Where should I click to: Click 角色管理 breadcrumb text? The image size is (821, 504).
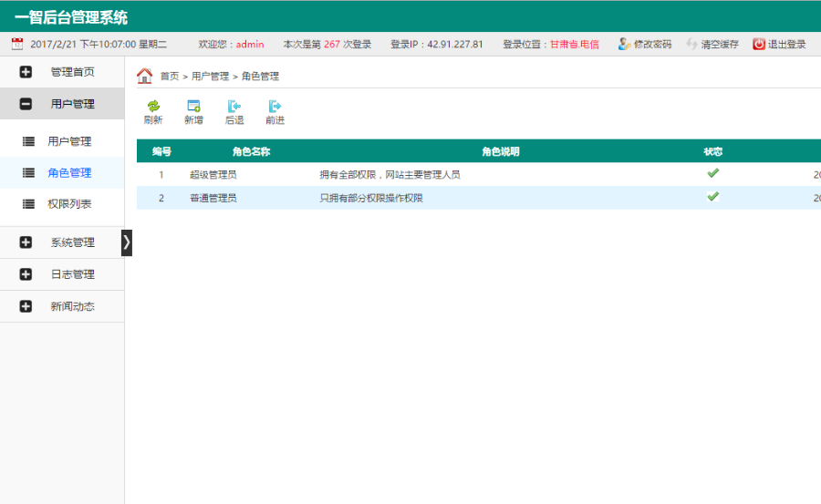(x=260, y=77)
